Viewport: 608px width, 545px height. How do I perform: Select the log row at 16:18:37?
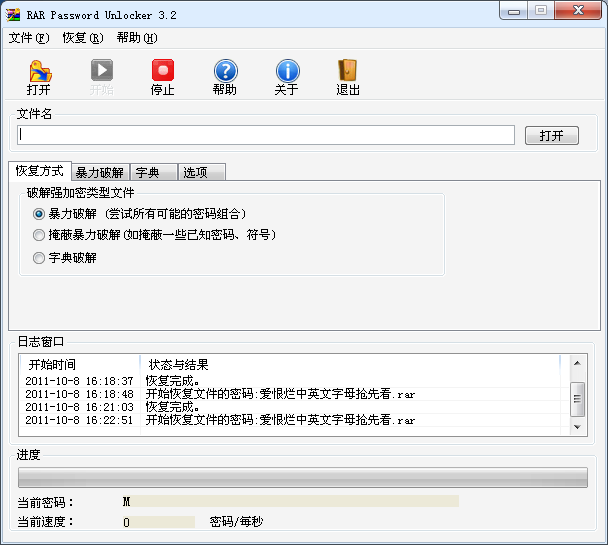[x=290, y=381]
